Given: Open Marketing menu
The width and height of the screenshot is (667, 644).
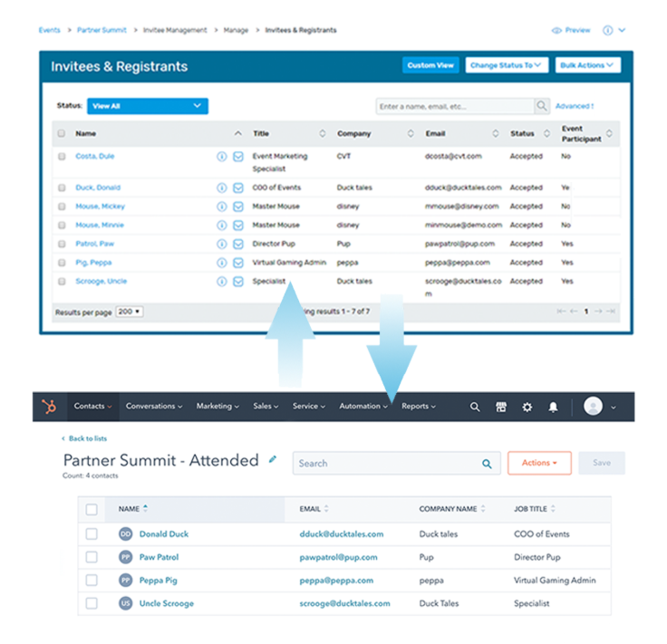Looking at the screenshot, I should (x=217, y=407).
